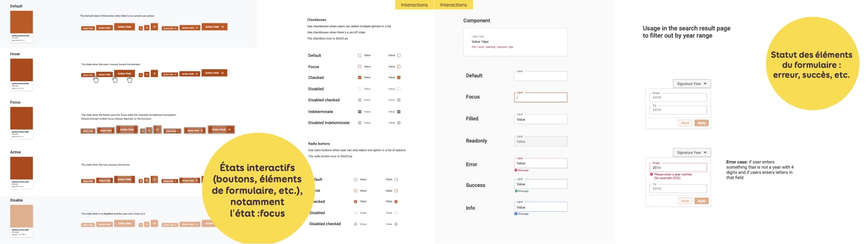Viewport: 868px width, 244px height.
Task: Select the Checked row radio button with label on its left
Action: 396,201
